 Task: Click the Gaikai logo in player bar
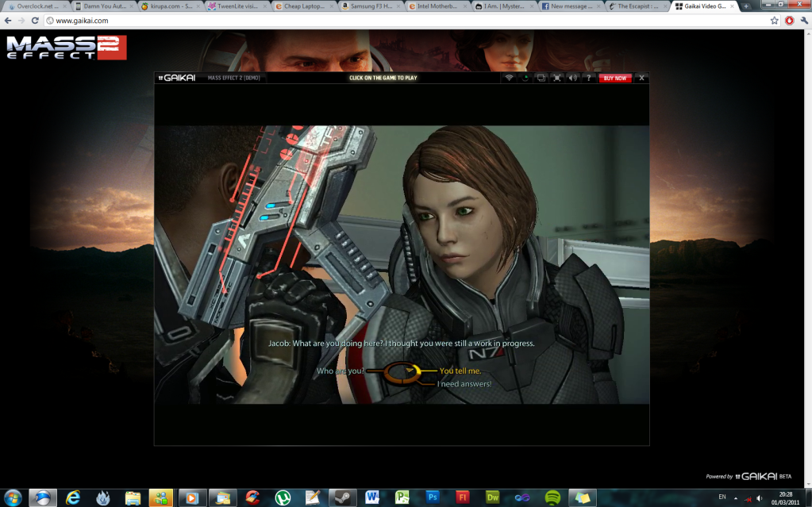point(177,78)
